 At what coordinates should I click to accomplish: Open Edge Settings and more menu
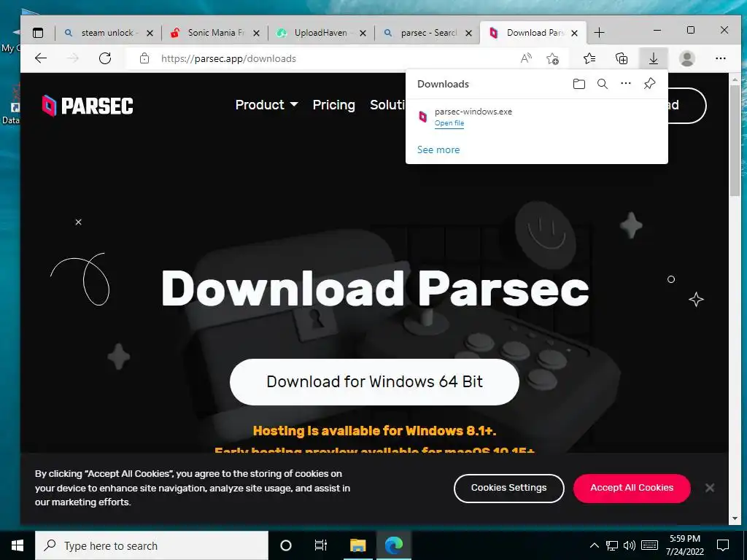(x=720, y=58)
